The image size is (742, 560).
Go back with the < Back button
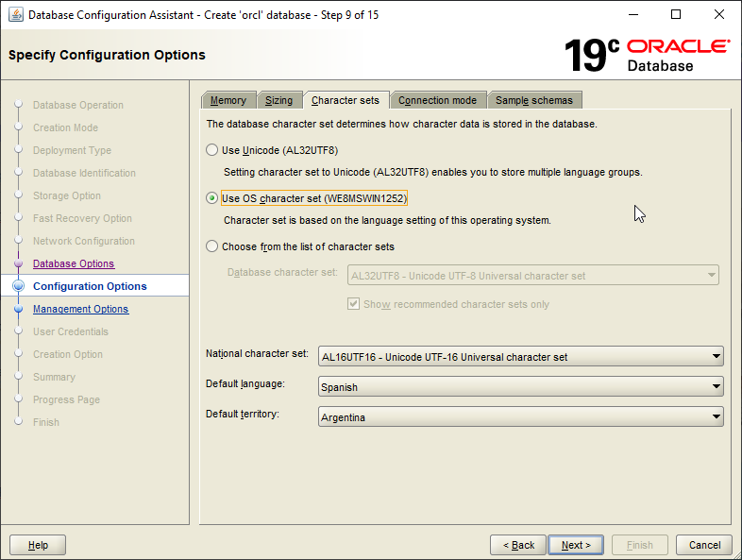click(x=518, y=545)
